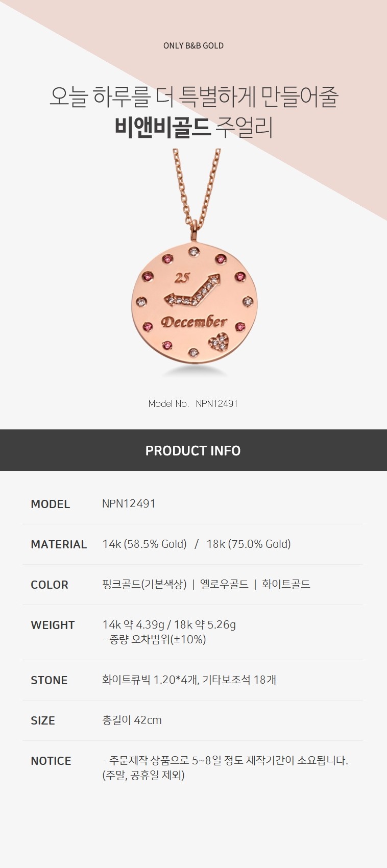Click the ONLY B&B GOLD heading text

(194, 45)
